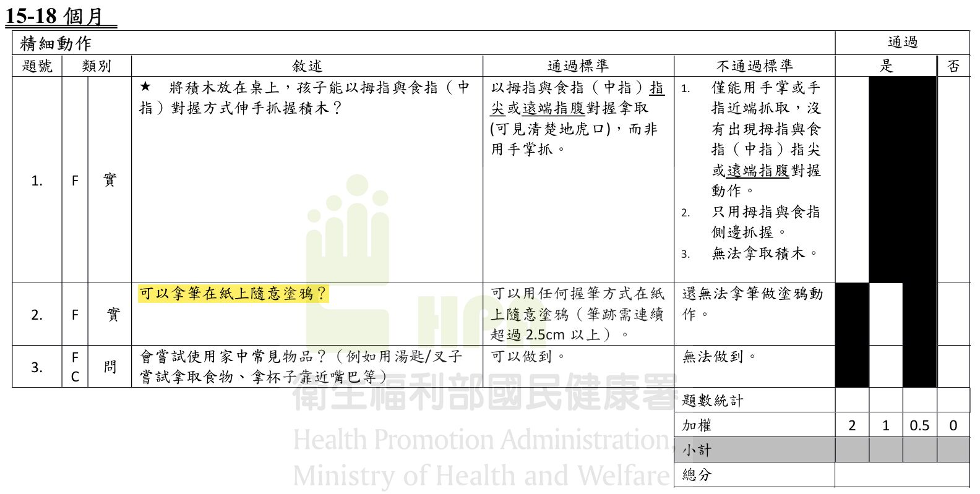Select question number 3 in 題號 column

[x=37, y=367]
